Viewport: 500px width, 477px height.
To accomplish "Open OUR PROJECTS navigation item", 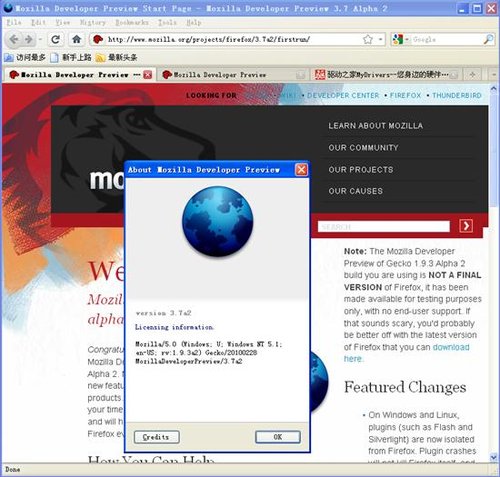I will (x=361, y=170).
